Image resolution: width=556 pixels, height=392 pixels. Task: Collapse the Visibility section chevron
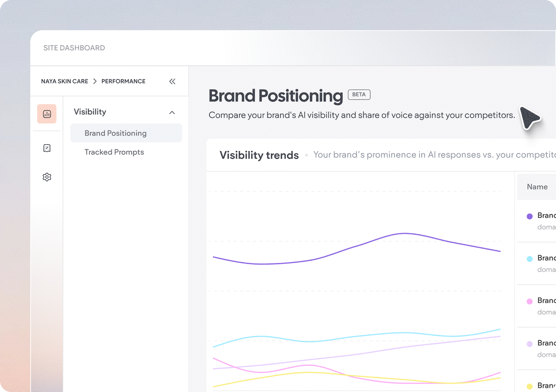pyautogui.click(x=172, y=113)
